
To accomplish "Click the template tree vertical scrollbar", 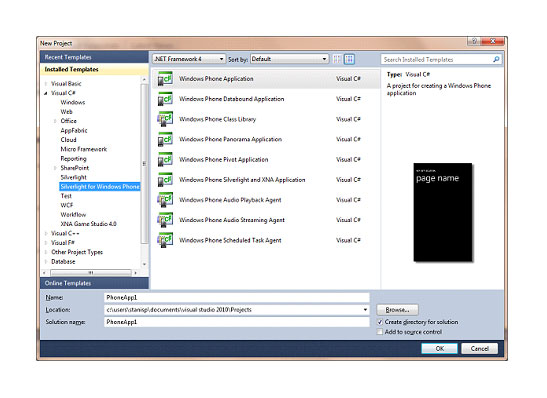I will coord(144,163).
